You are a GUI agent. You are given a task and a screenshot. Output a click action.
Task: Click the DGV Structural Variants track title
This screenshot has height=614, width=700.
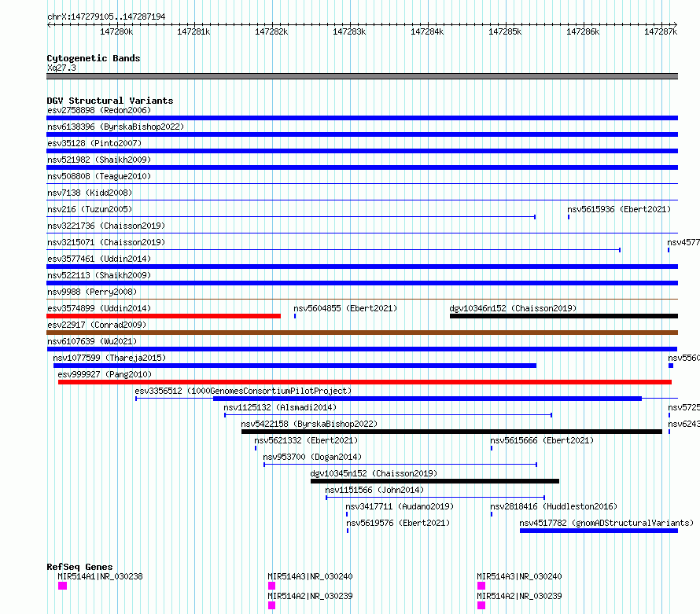coord(110,101)
